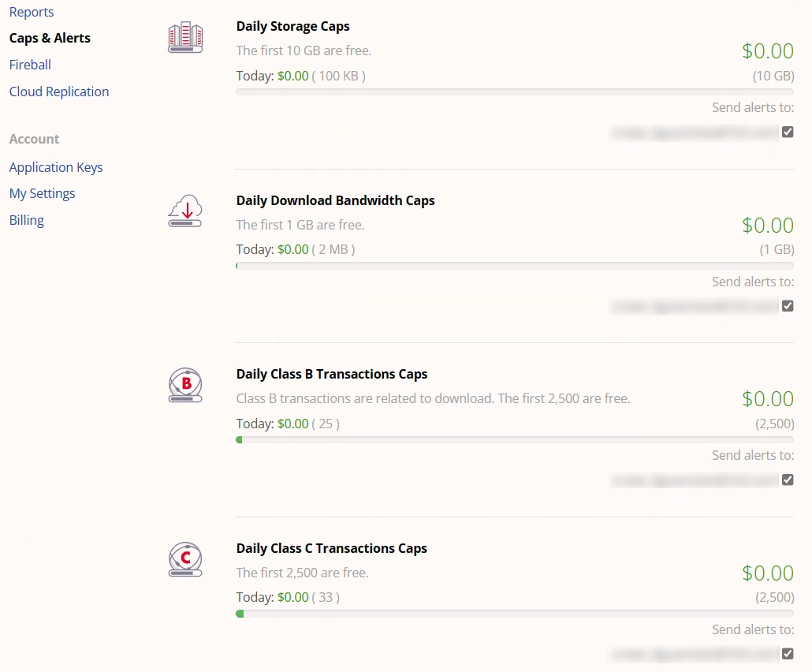Select Caps & Alerts in sidebar
Viewport: 812px width, 672px height.
coord(50,38)
